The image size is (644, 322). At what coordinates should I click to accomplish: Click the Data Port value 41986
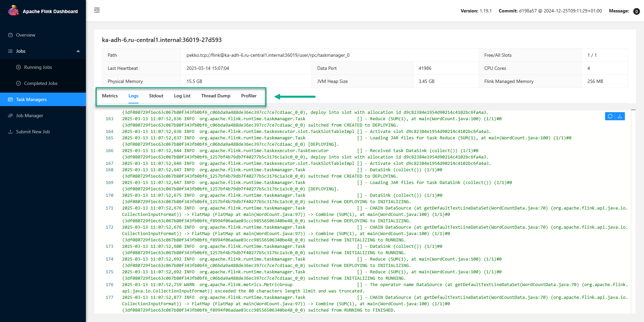tap(425, 68)
